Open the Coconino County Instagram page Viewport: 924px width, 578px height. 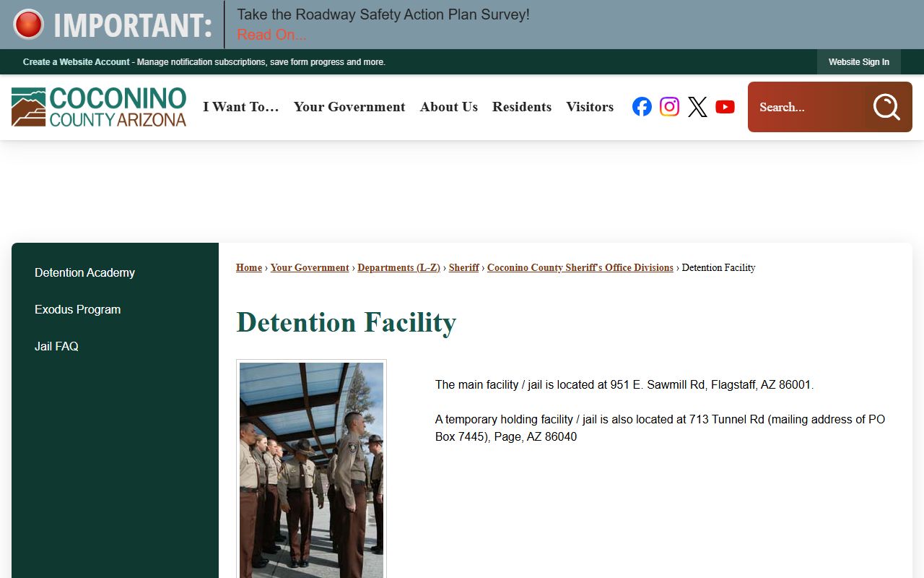click(669, 107)
